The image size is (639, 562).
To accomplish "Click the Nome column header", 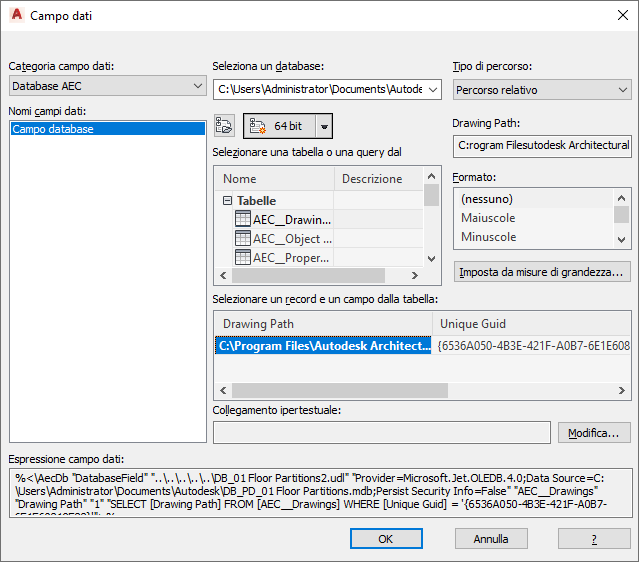I will 274,179.
